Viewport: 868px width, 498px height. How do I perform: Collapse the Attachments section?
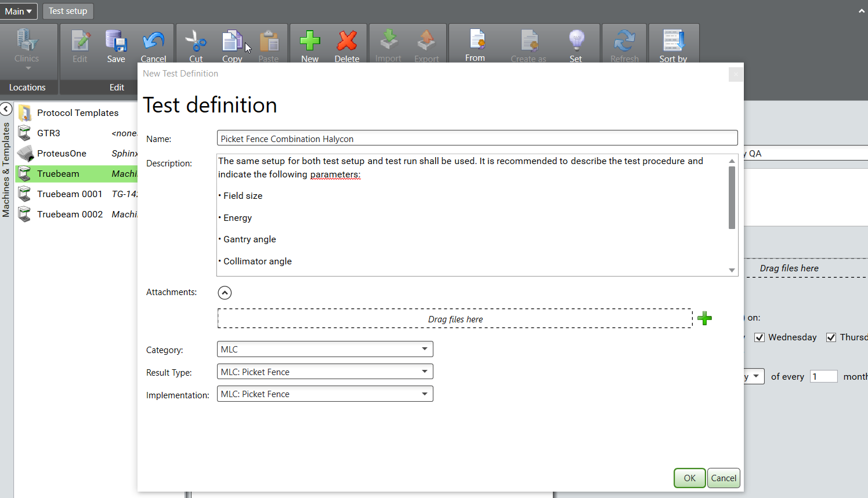click(225, 293)
